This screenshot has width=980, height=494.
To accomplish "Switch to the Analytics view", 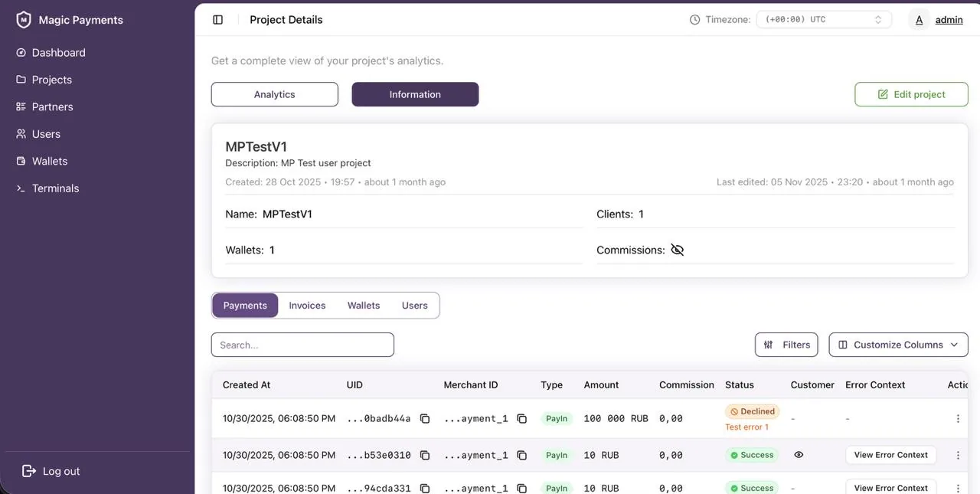I will click(275, 94).
